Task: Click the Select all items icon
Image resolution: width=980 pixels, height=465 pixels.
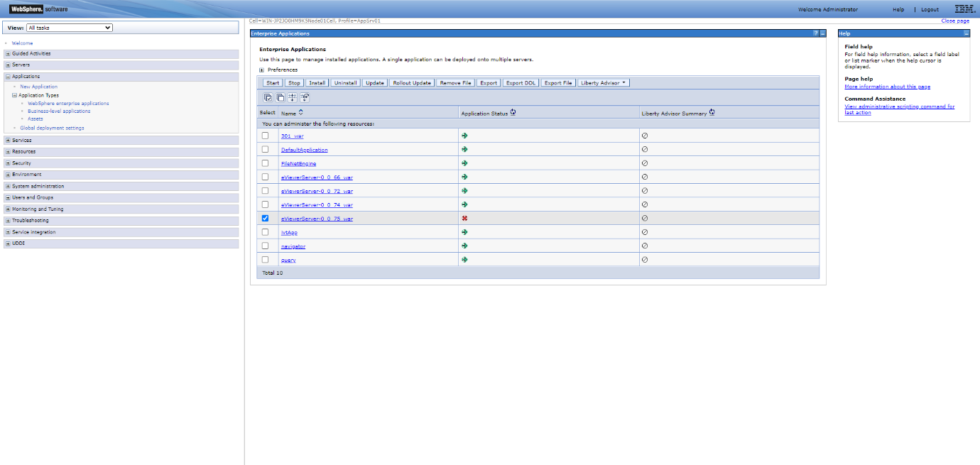Action: pos(268,97)
